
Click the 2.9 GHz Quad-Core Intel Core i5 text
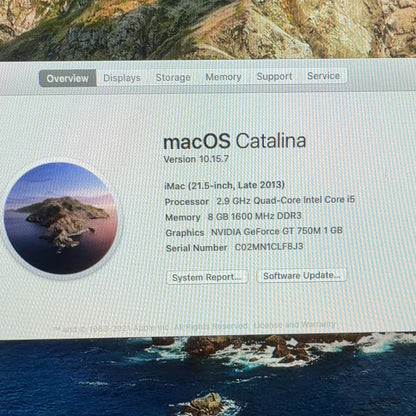click(x=286, y=200)
